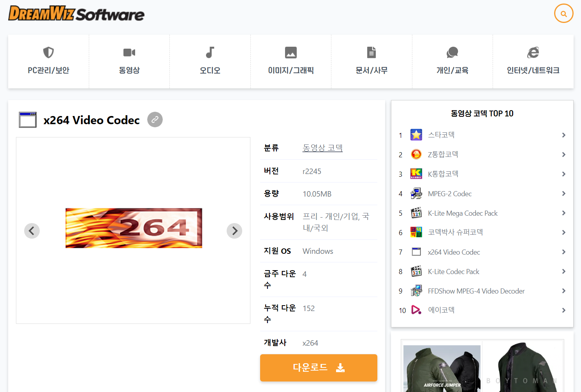Expand x264 Video Codec row chevron
The image size is (581, 392).
tap(563, 252)
